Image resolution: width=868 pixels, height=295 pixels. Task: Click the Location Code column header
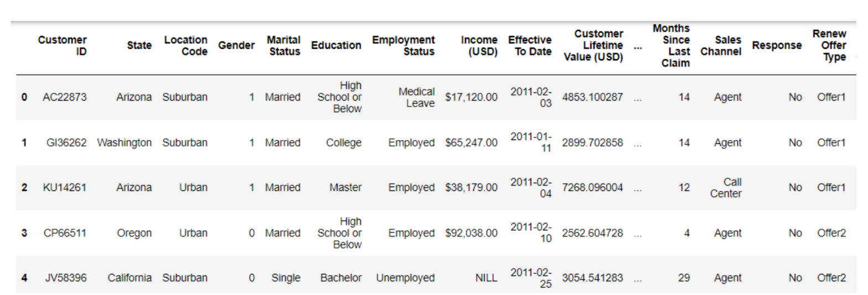(x=185, y=45)
